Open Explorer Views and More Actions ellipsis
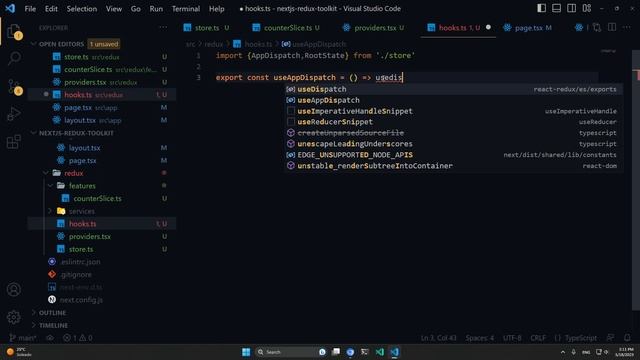Screen dimensions: 640x360 click(163, 27)
